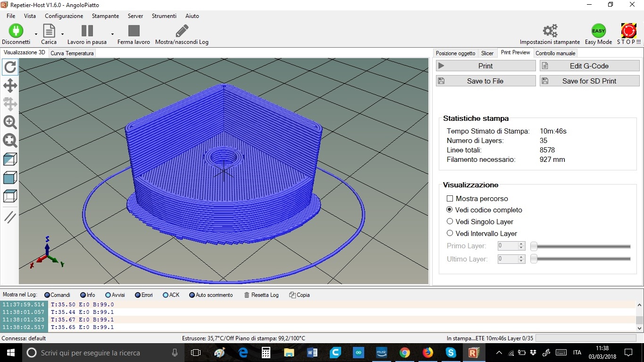
Task: Choose Vedi Intervallo Layer radio option
Action: [x=450, y=233]
